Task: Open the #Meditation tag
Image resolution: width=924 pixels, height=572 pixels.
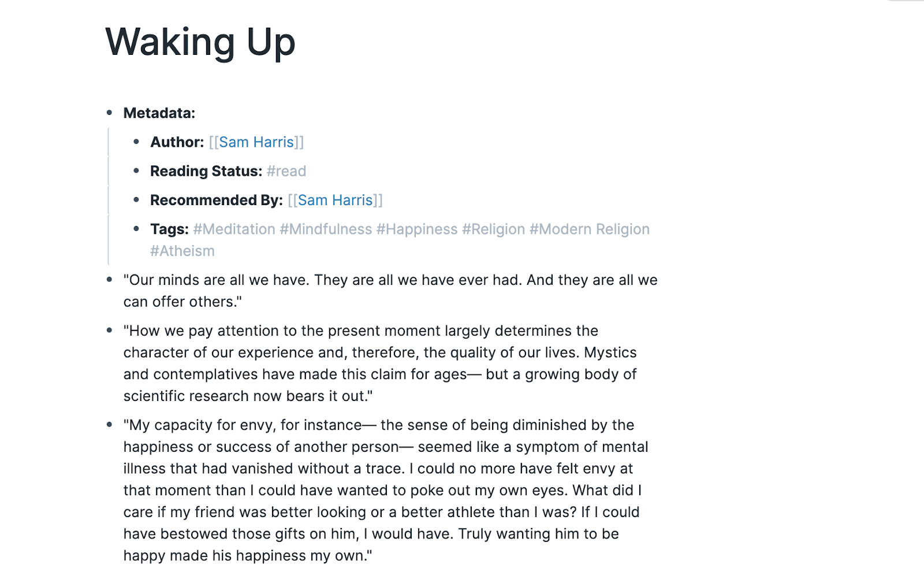Action: (234, 229)
